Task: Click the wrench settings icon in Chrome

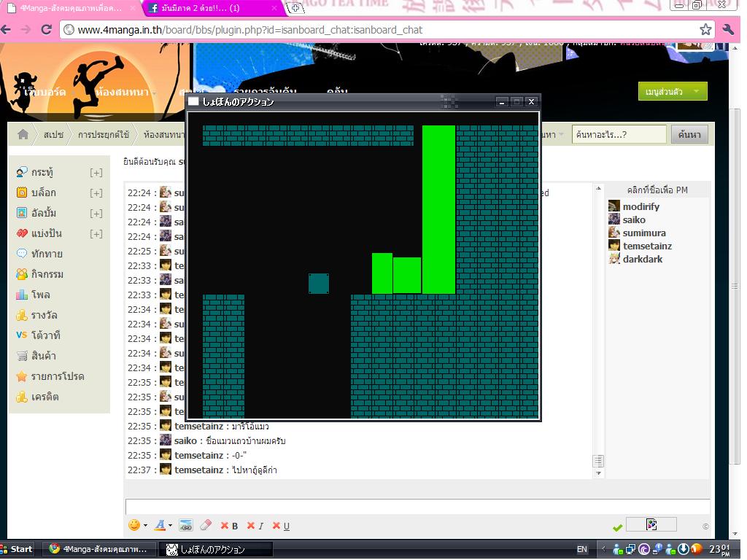Action: [x=728, y=29]
